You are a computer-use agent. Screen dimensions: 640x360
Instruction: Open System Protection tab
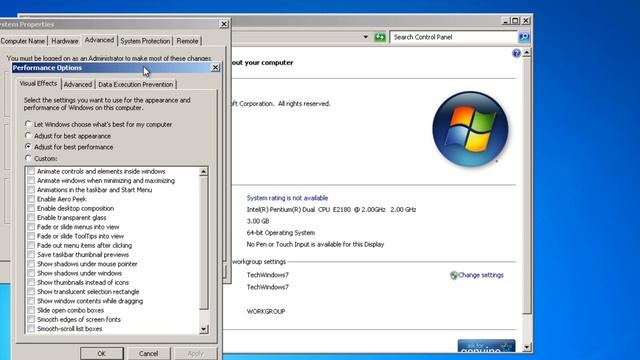(x=145, y=41)
